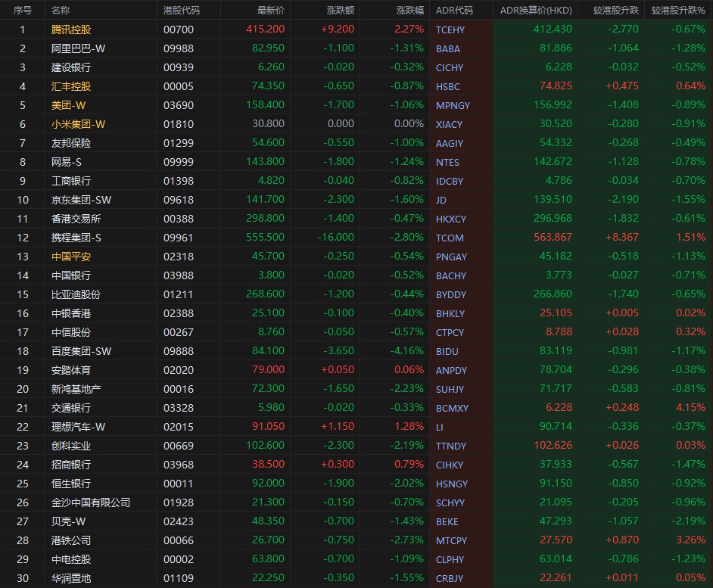Open the 腾讯控股 stock row

(356, 30)
